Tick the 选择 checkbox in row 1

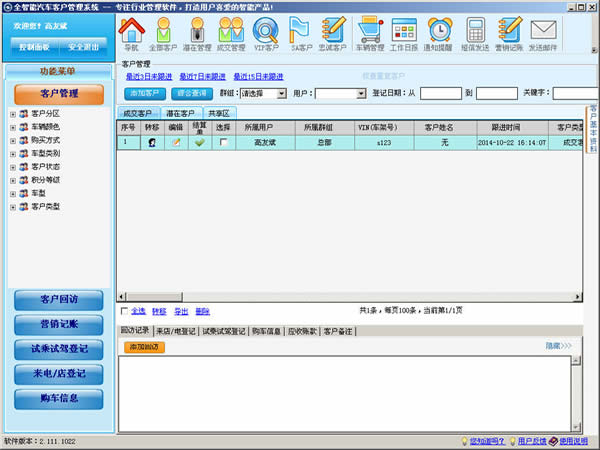tap(223, 142)
